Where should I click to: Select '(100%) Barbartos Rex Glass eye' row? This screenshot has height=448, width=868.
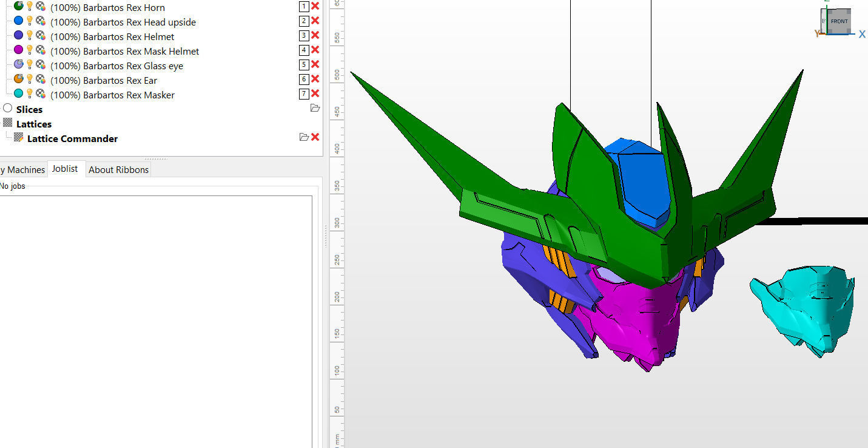116,66
